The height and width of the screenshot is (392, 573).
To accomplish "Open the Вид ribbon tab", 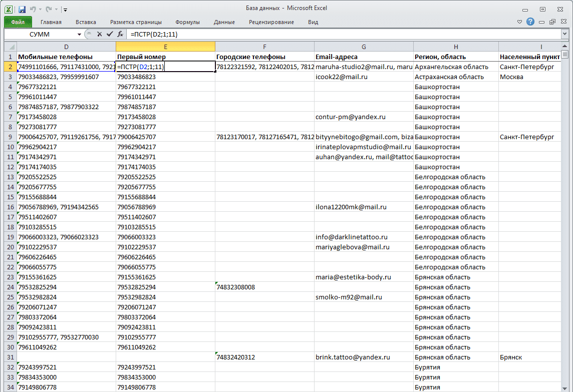I will pyautogui.click(x=313, y=22).
